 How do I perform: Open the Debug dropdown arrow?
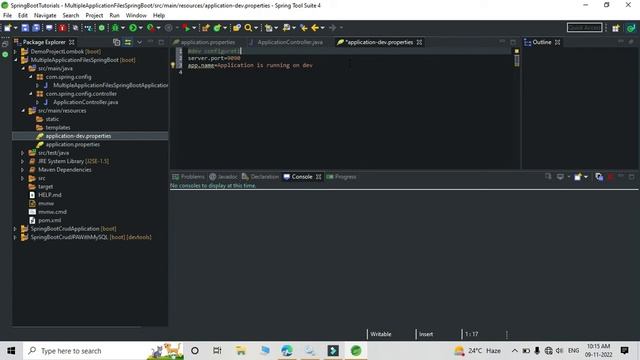pos(122,28)
